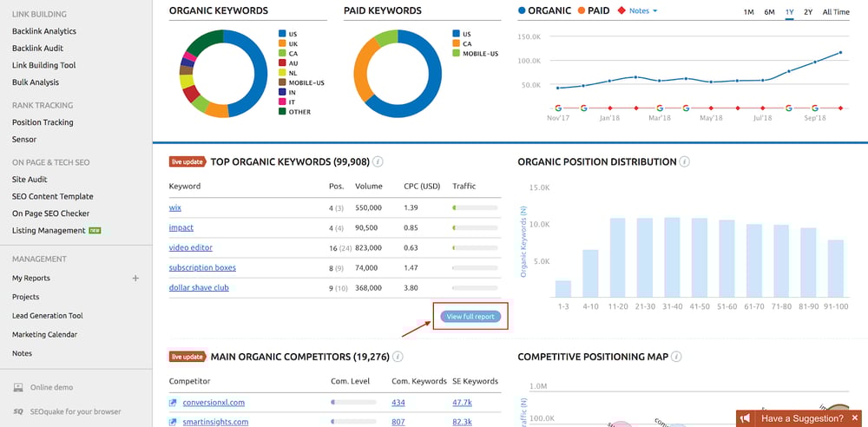The image size is (868, 427).
Task: Click external link icon beside smartinsights.com
Action: tap(174, 422)
